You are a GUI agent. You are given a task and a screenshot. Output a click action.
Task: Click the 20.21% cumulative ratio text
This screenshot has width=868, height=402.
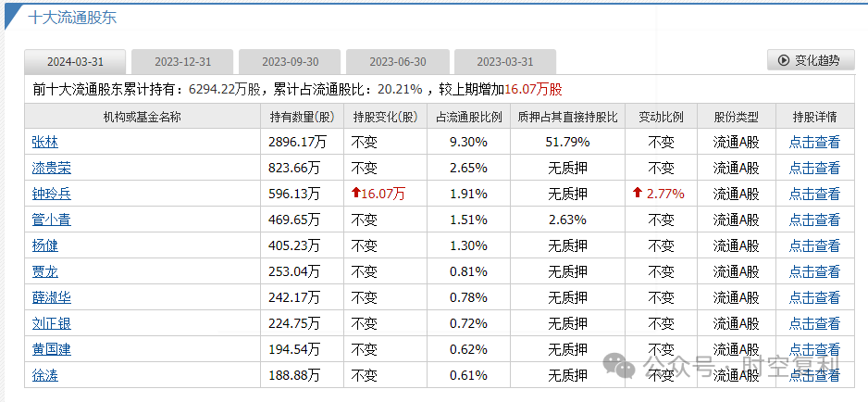402,89
